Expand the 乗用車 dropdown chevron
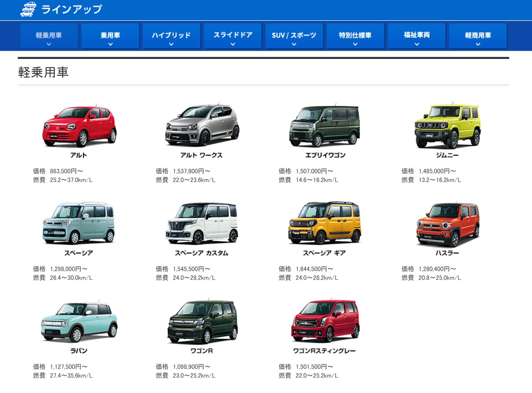 click(x=110, y=44)
